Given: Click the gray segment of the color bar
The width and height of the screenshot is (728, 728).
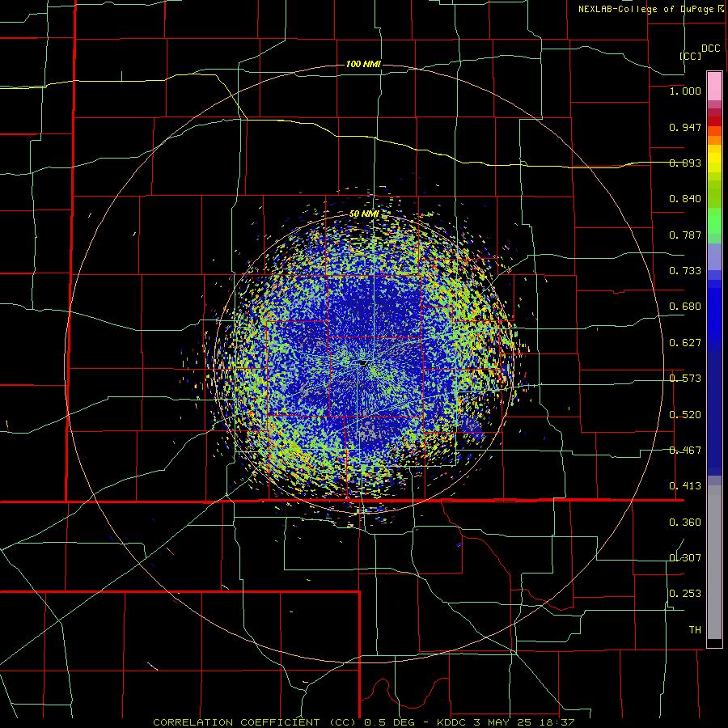Looking at the screenshot, I should coord(714,562).
